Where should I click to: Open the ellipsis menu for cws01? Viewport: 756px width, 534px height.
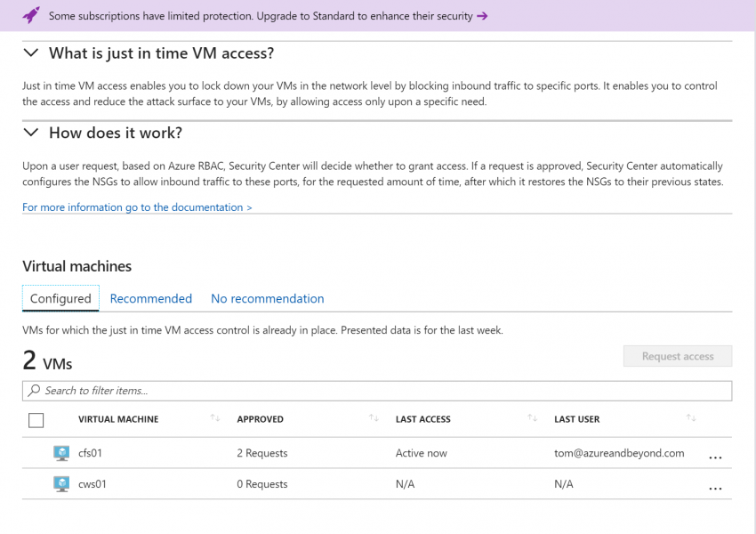(715, 489)
